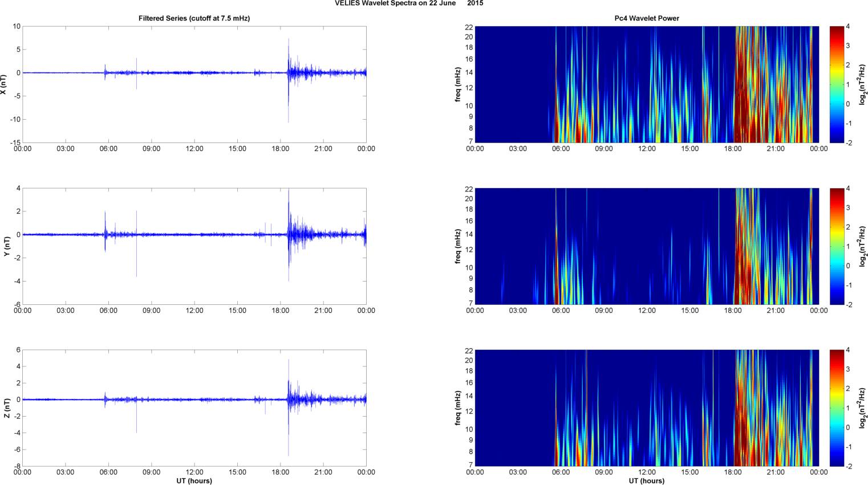Image resolution: width=868 pixels, height=485 pixels.
Task: Click the "Y (nT)" y-axis label
Action: tap(7, 246)
